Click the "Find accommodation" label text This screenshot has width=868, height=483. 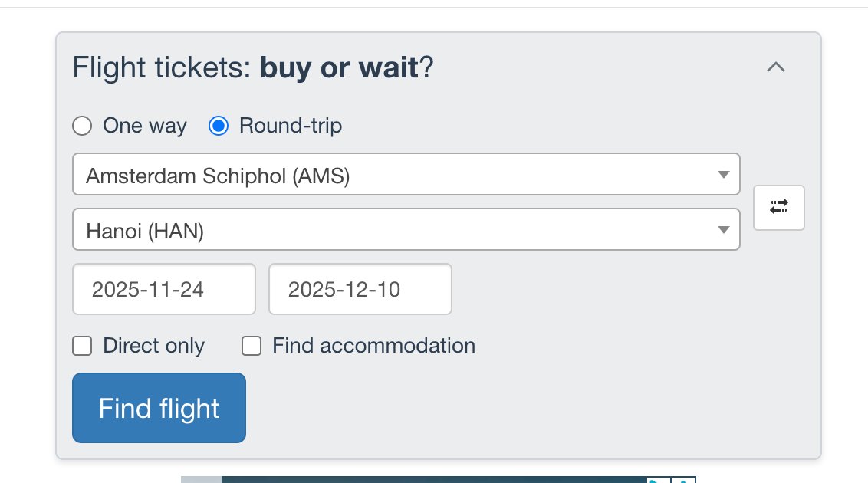tap(373, 346)
